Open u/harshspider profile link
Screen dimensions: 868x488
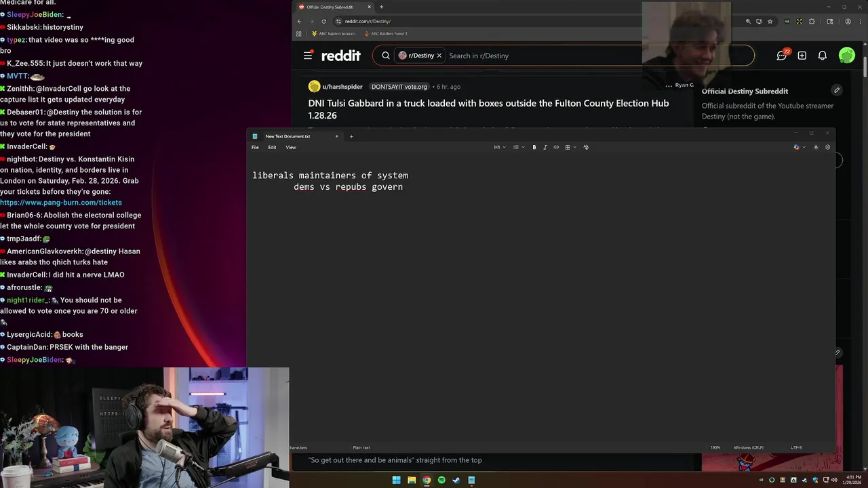[x=342, y=87]
